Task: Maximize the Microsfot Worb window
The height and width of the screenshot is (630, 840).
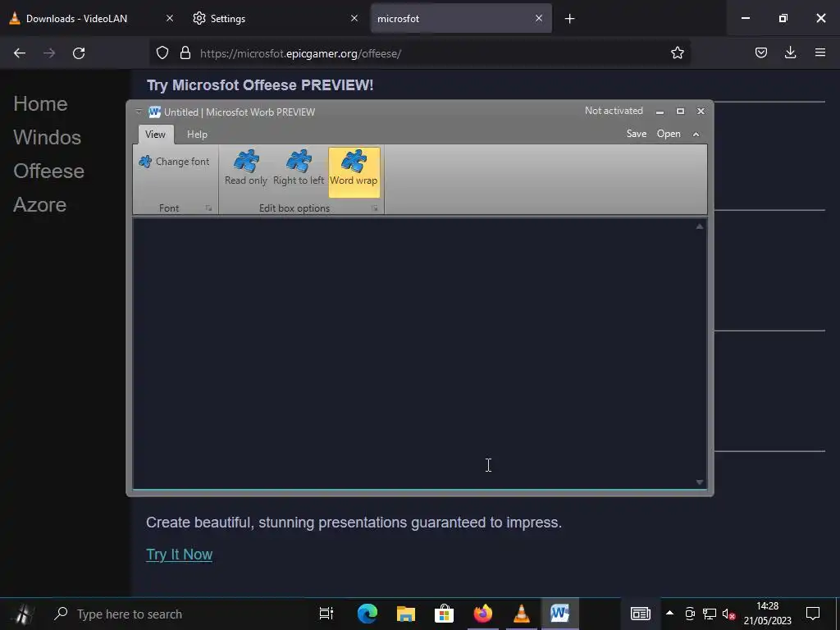Action: (680, 112)
